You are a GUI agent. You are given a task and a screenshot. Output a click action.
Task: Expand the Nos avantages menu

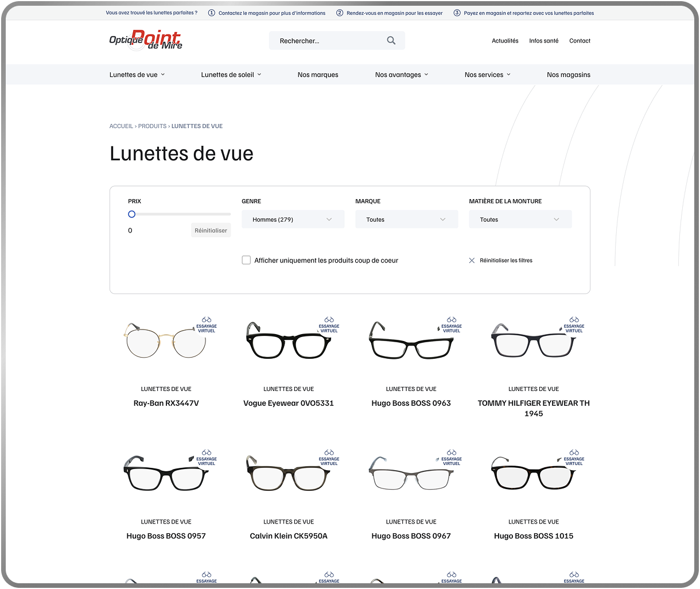(402, 75)
